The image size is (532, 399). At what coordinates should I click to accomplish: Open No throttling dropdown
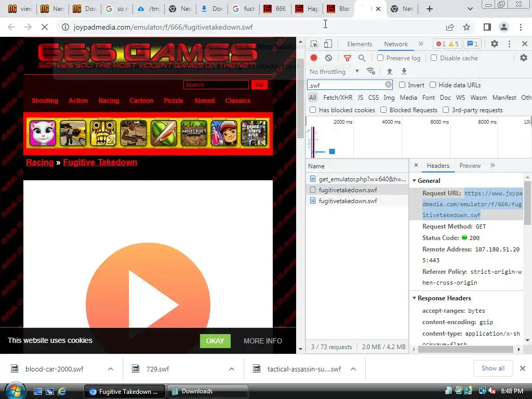click(x=334, y=71)
